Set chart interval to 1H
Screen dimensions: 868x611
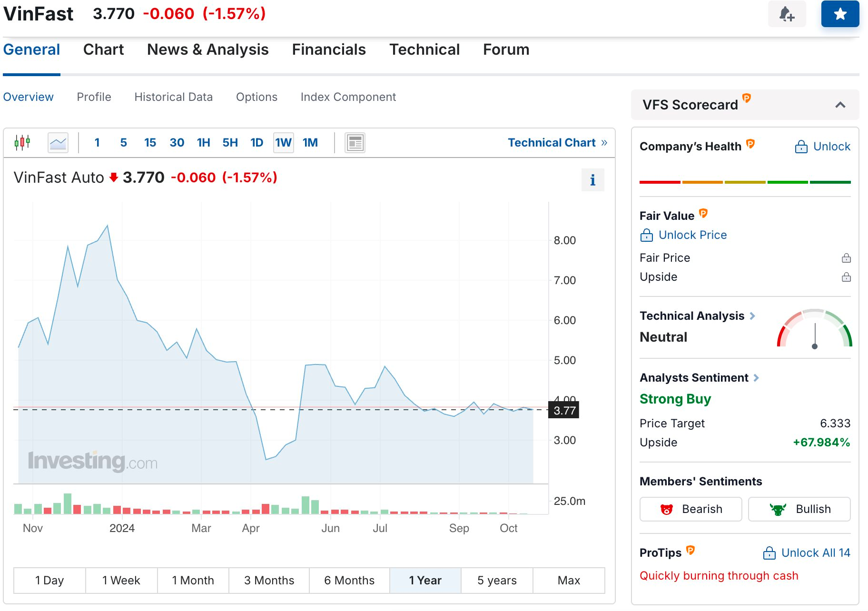[x=203, y=143]
